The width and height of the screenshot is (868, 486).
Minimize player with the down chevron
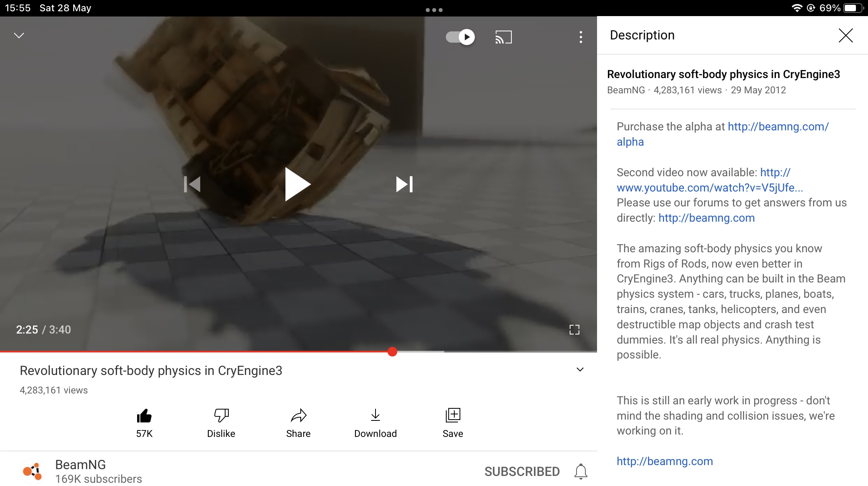pyautogui.click(x=19, y=35)
